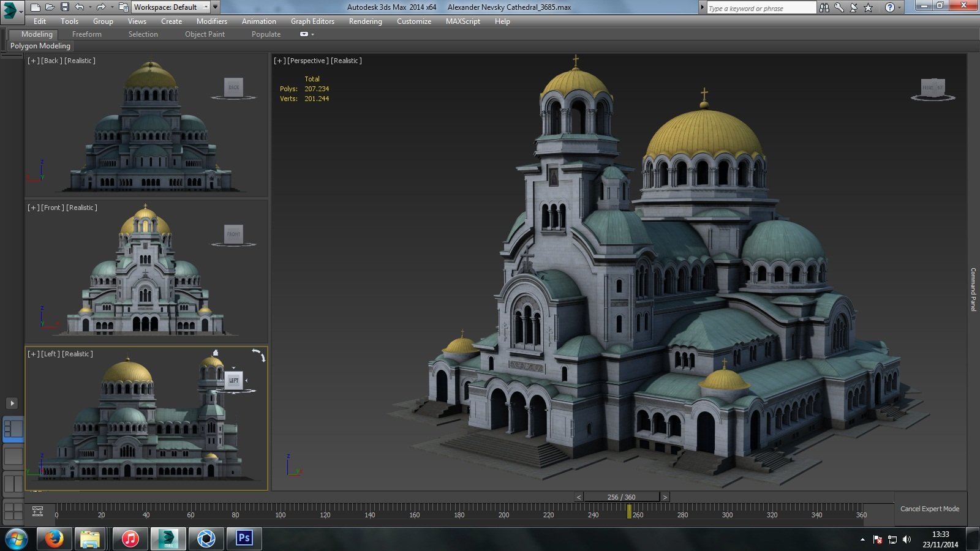
Task: Open the Tools menu
Action: (69, 21)
